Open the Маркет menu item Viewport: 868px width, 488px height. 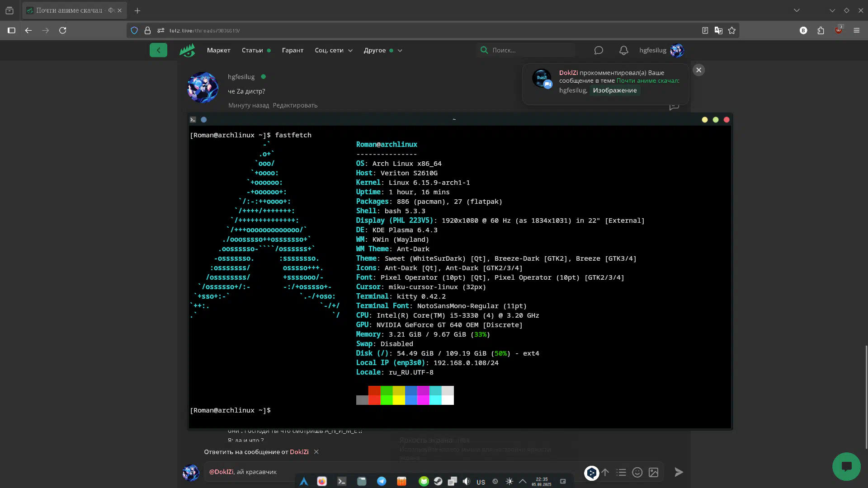click(219, 50)
